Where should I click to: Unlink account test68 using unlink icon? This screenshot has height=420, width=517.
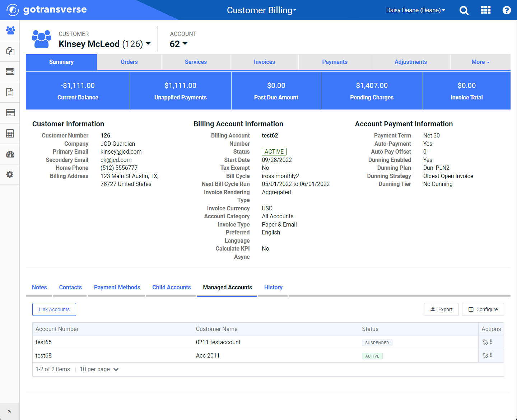click(x=485, y=355)
